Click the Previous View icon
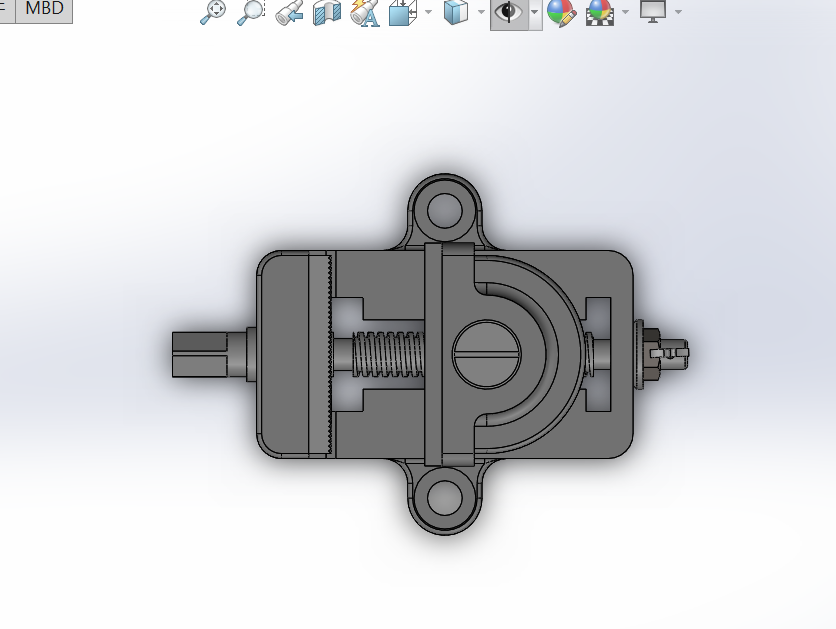The height and width of the screenshot is (629, 836). 289,12
